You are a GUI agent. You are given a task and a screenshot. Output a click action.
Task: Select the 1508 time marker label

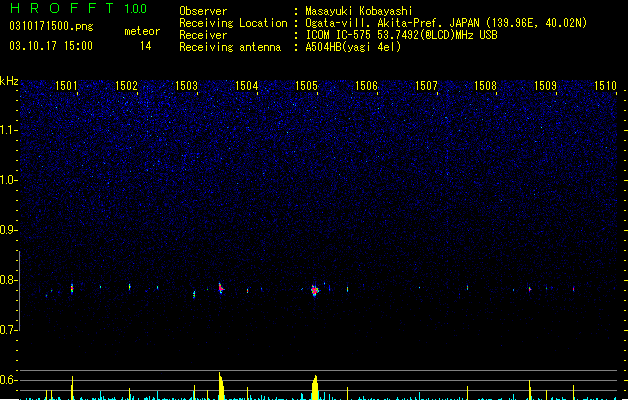(485, 86)
